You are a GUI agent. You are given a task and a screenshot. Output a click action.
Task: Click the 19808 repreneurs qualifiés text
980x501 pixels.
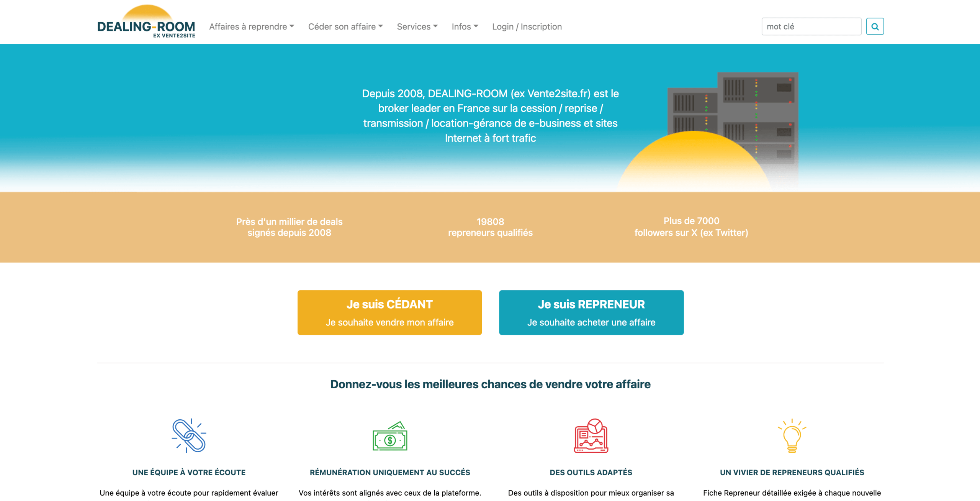click(490, 227)
